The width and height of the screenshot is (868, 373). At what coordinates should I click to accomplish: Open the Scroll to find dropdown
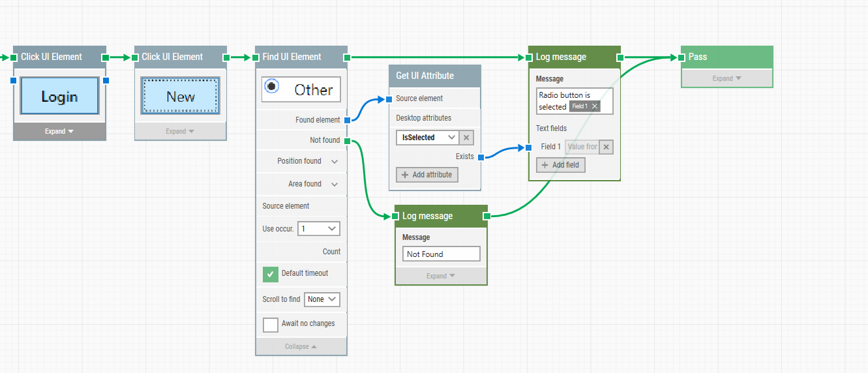pyautogui.click(x=322, y=299)
